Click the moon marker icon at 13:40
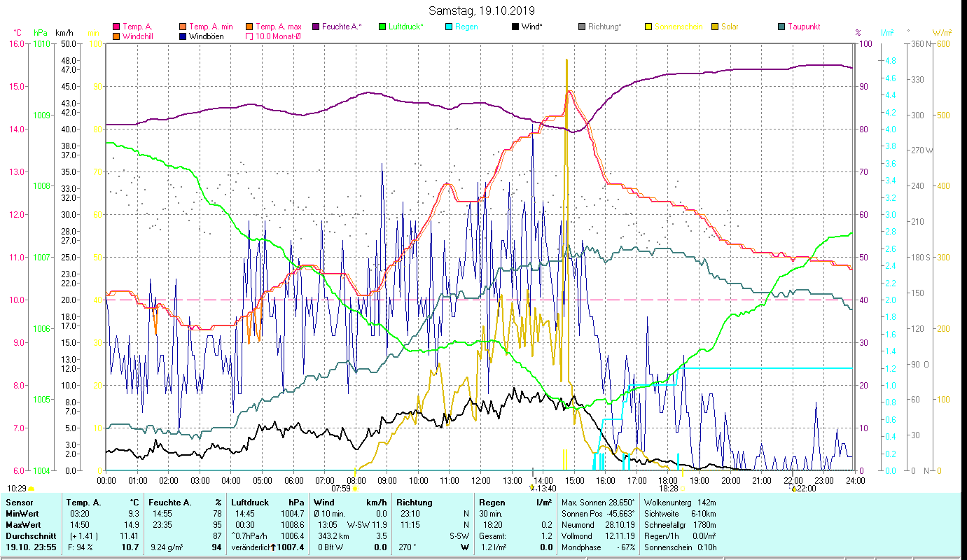967x560 pixels. 532,488
